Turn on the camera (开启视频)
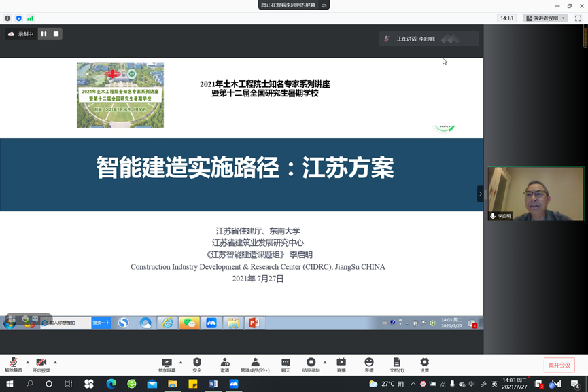The height and width of the screenshot is (392, 588). click(41, 365)
